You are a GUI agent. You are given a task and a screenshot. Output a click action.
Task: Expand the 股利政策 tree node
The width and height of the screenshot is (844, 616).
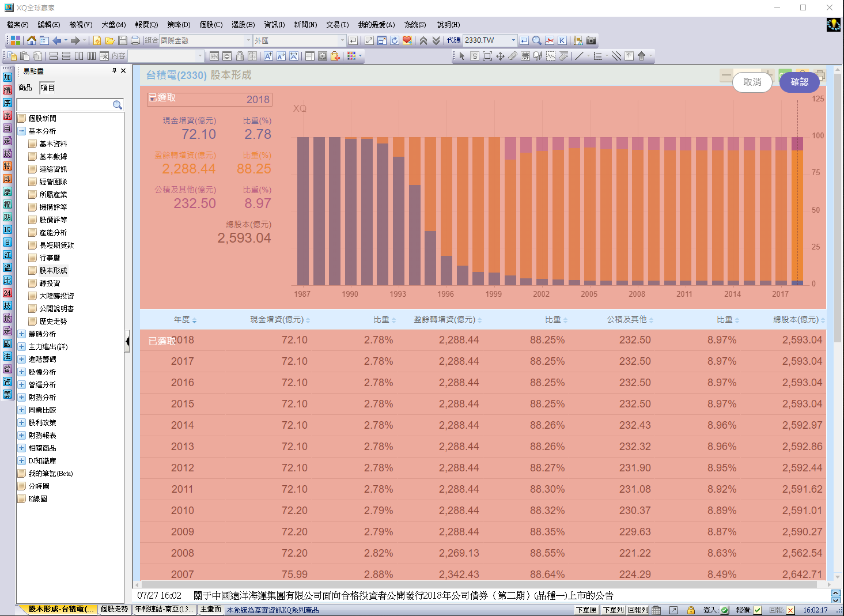pos(21,422)
